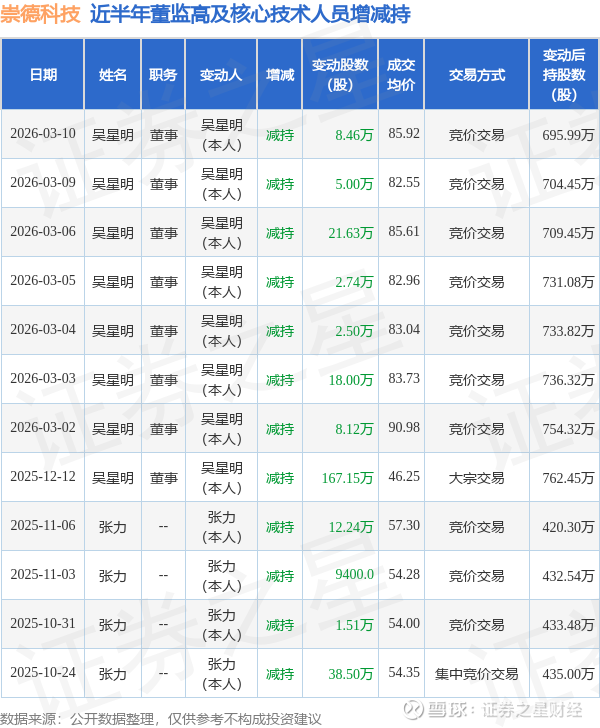The width and height of the screenshot is (600, 728).
Task: Click the holdings value 695.99万
Action: 568,135
